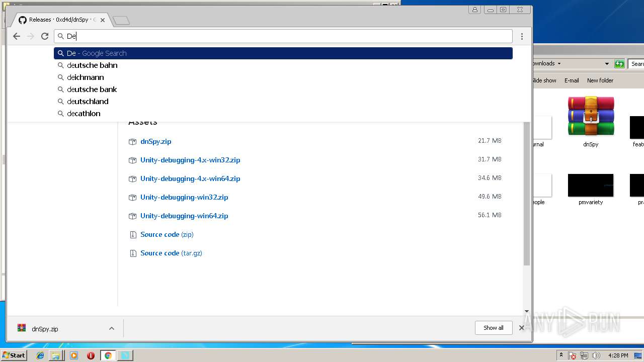The width and height of the screenshot is (644, 362).
Task: Switch to Chrome taskbar button
Action: (x=108, y=355)
